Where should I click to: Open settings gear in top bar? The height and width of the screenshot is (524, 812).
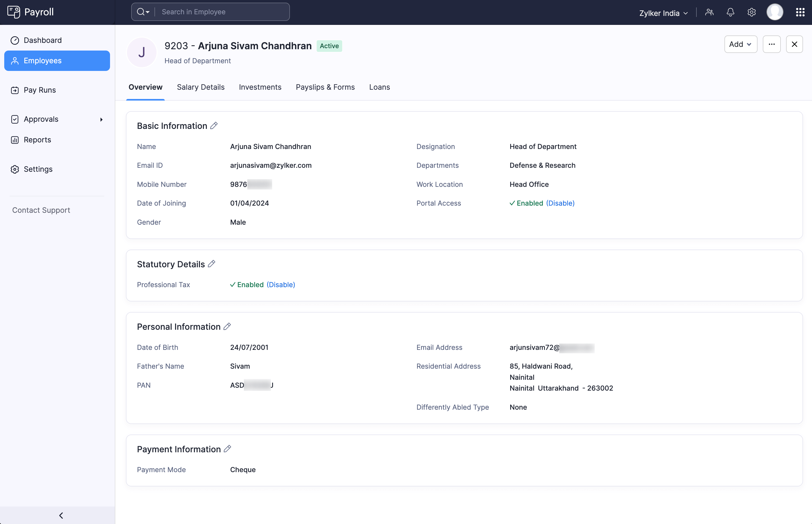click(751, 12)
